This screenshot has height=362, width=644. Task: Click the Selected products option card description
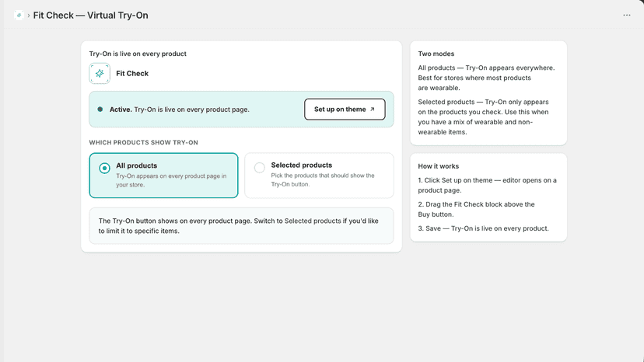[323, 179]
